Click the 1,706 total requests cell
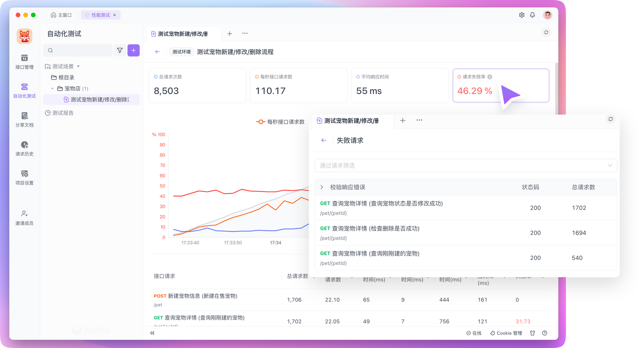This screenshot has width=644, height=348. point(294,300)
